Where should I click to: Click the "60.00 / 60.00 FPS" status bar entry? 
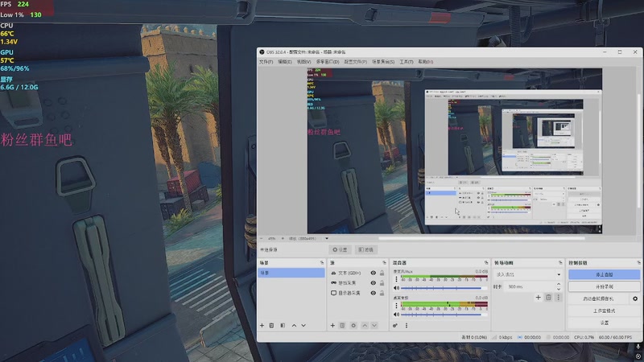(615, 337)
